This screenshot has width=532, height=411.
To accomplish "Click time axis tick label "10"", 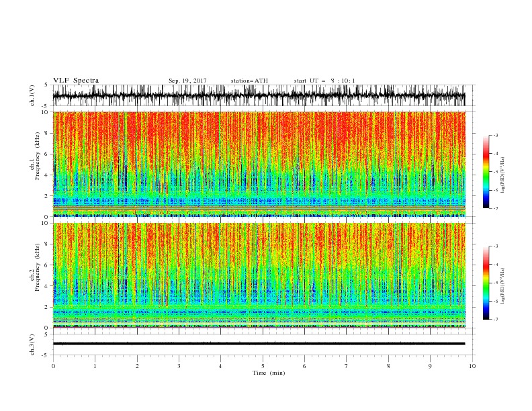I will point(472,366).
